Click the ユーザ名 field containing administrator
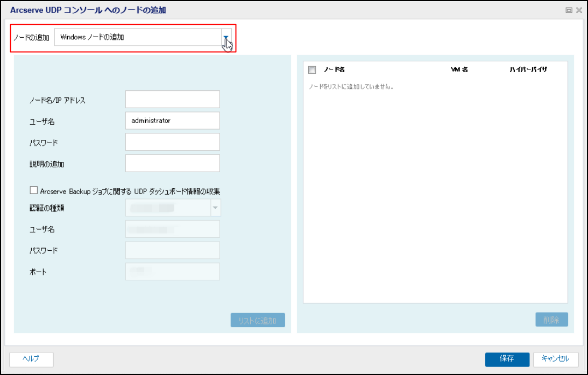This screenshot has height=375, width=588. click(x=173, y=121)
